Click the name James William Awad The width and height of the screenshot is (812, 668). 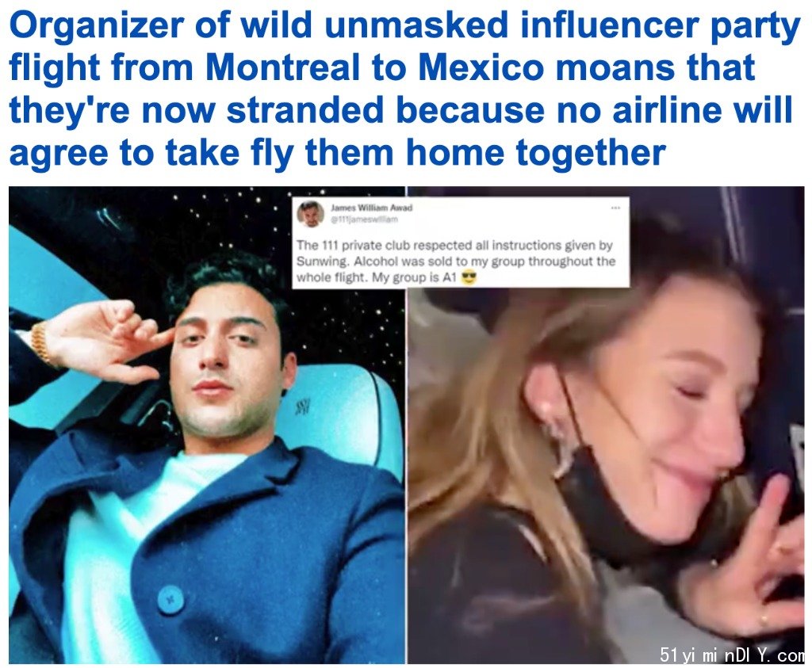(x=371, y=208)
